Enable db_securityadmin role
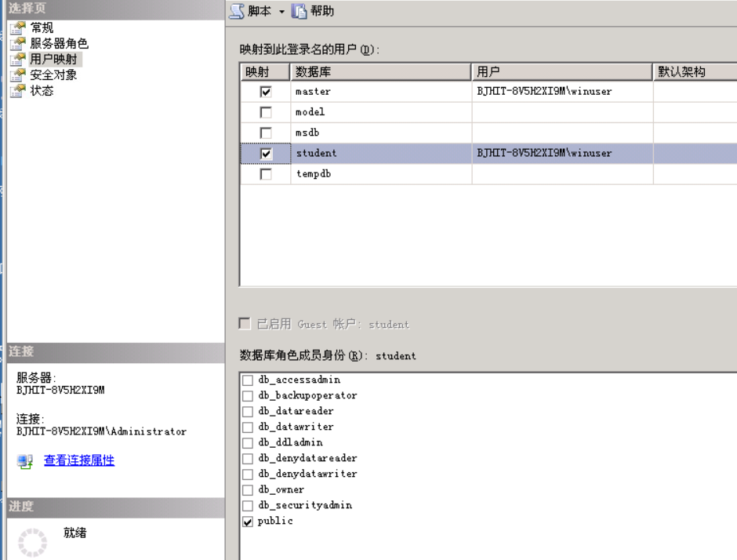Image resolution: width=737 pixels, height=560 pixels. coord(248,505)
